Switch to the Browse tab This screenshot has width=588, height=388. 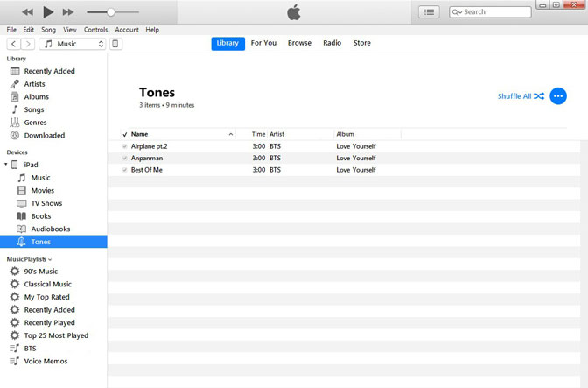[299, 43]
